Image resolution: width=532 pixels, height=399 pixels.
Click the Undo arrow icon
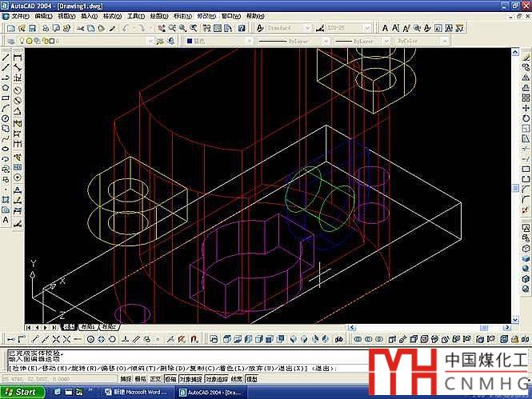126,28
